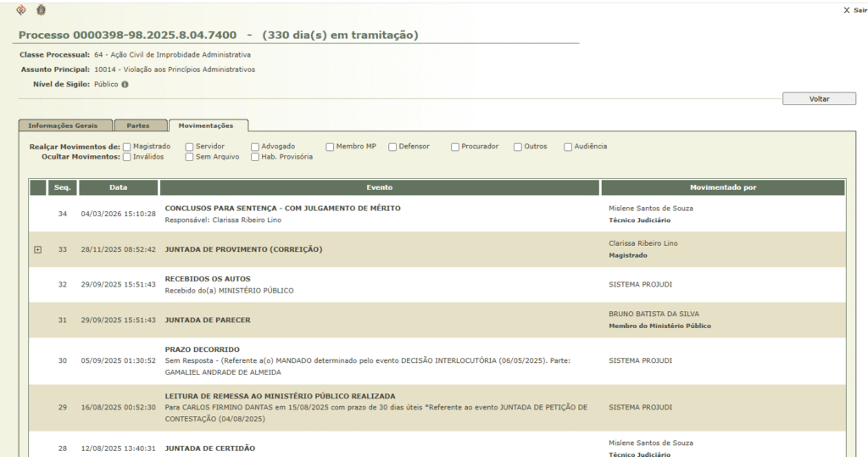The image size is (868, 457).
Task: Switch to the Partes tab
Action: click(x=138, y=125)
